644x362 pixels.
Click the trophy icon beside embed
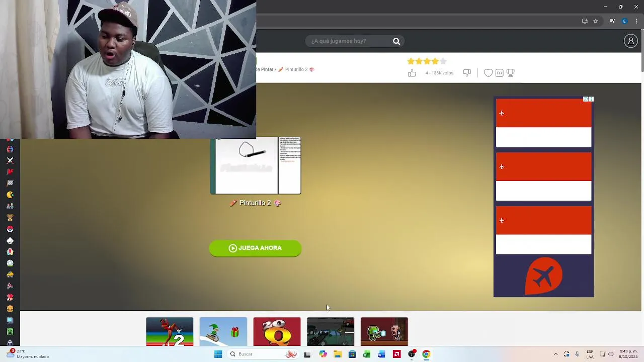pos(511,73)
